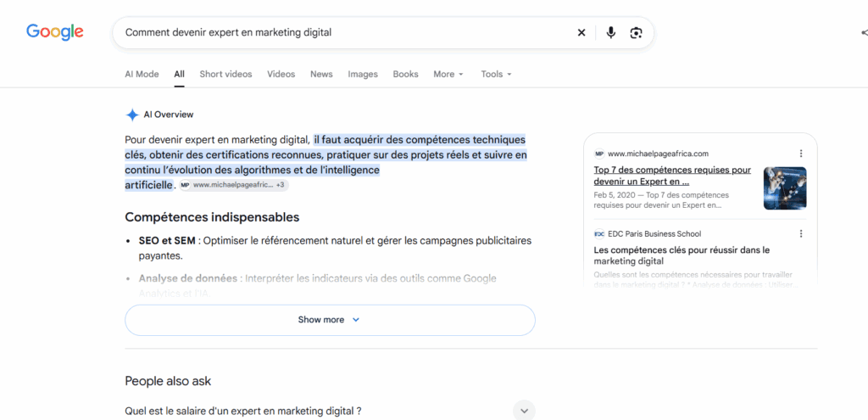This screenshot has height=420, width=868.
Task: Open Google Lens image search
Action: 636,33
